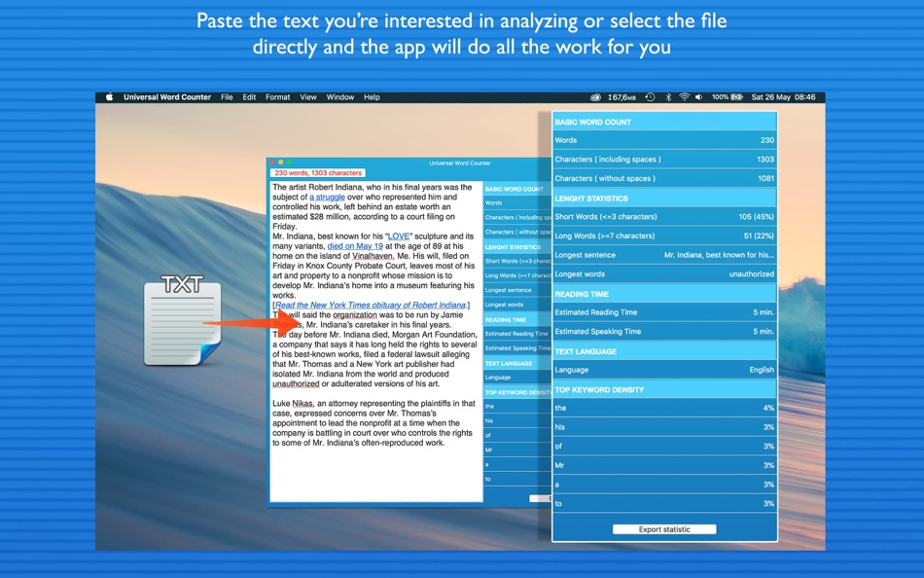Click 'Longest sentence' row in enlarged panel
The image size is (924, 578).
click(664, 255)
